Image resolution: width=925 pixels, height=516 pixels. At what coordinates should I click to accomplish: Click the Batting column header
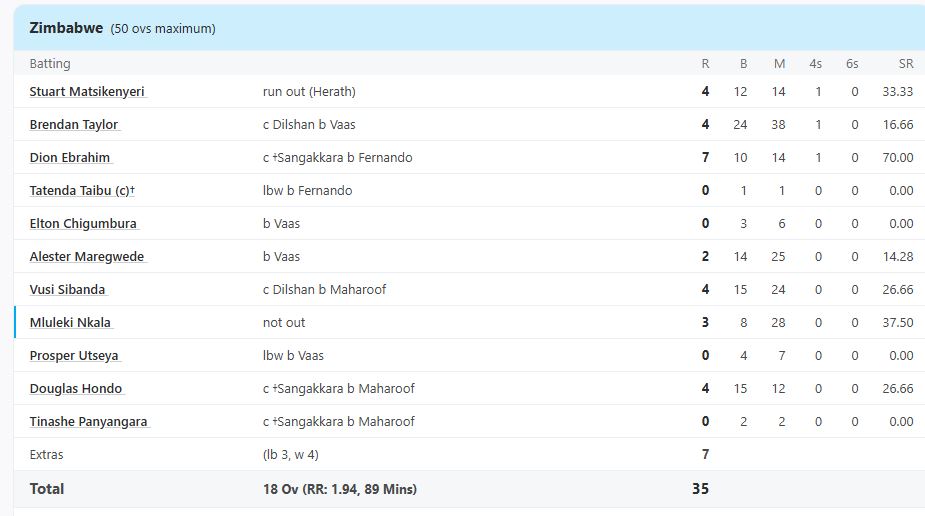pos(50,64)
